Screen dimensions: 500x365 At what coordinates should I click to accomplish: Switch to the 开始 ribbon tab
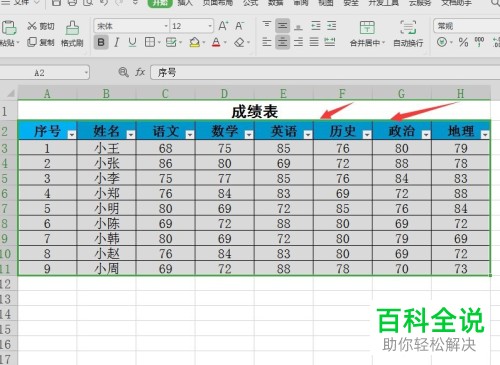click(160, 3)
